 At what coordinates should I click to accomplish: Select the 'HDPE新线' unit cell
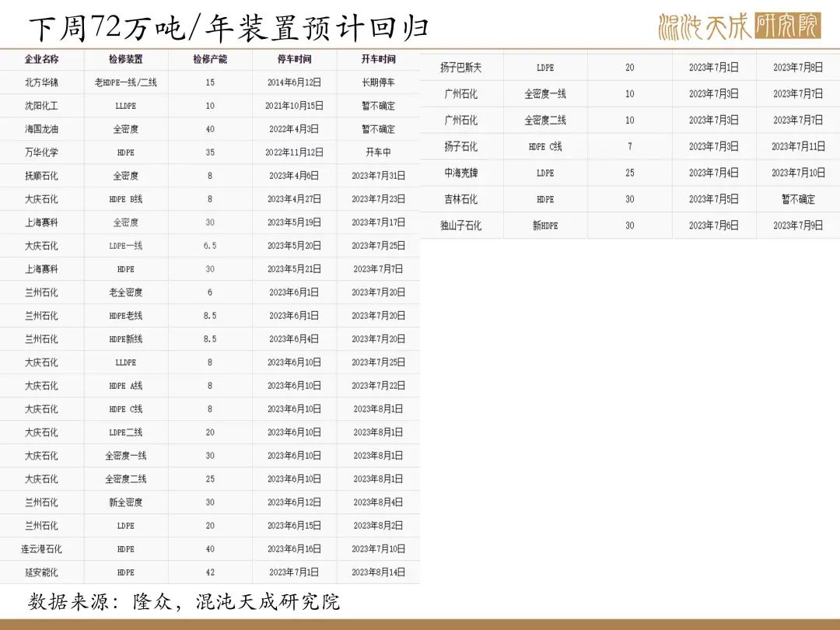pyautogui.click(x=126, y=339)
